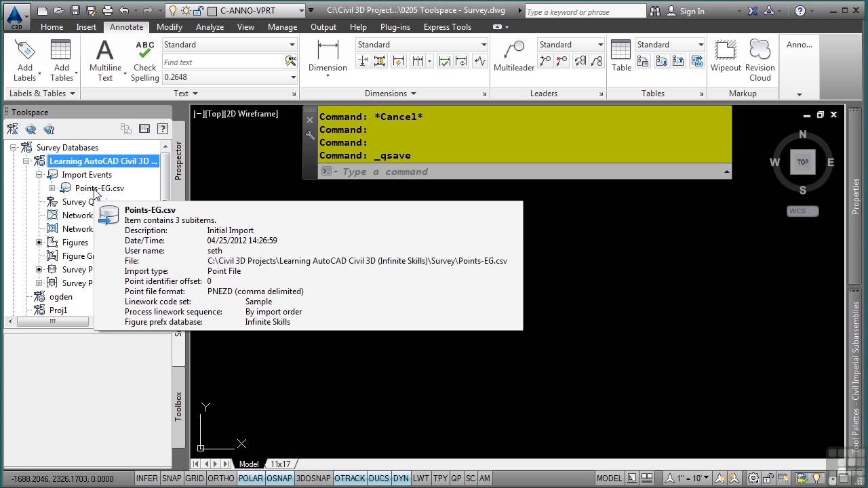
Task: Click the Add Labels tool
Action: (25, 60)
